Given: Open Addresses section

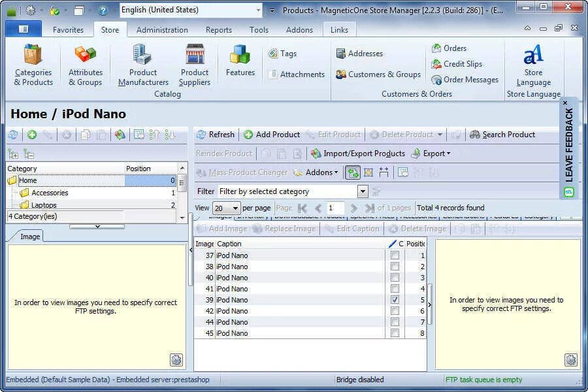Looking at the screenshot, I should pyautogui.click(x=359, y=54).
